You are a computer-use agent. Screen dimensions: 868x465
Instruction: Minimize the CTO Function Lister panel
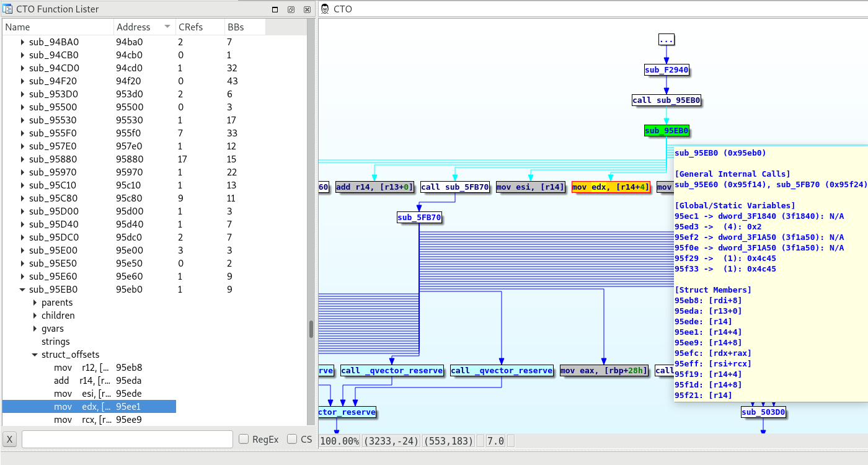275,10
